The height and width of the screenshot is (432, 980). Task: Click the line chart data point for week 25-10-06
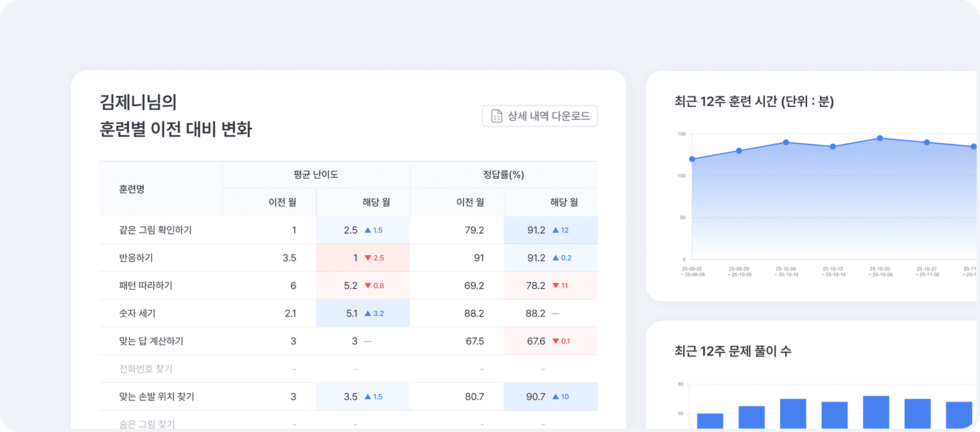[x=786, y=142]
